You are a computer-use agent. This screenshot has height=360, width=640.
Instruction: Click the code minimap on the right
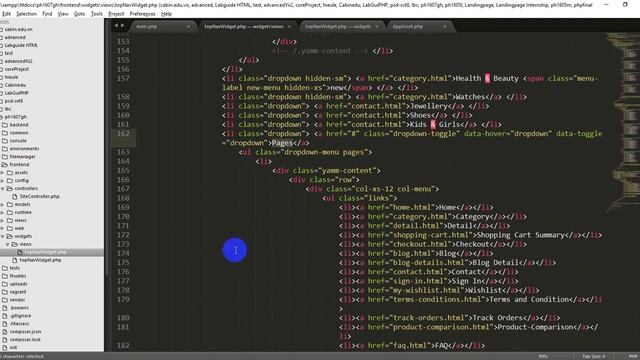[622, 122]
